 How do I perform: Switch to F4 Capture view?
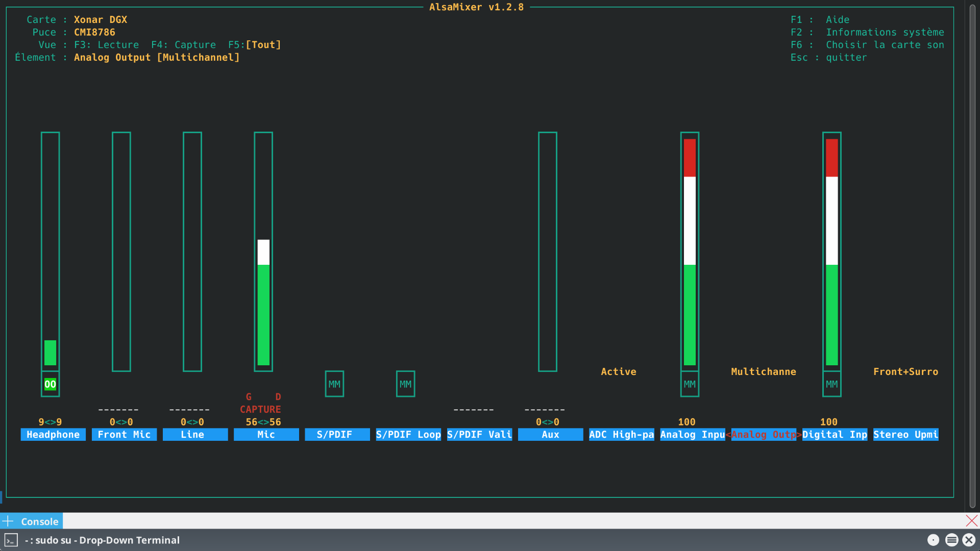click(183, 45)
